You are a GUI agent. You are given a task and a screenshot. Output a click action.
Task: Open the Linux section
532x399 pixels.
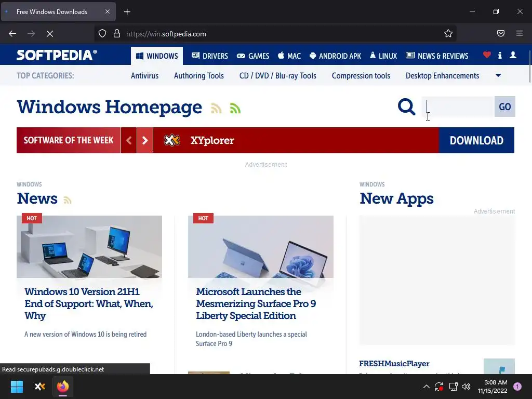point(383,56)
